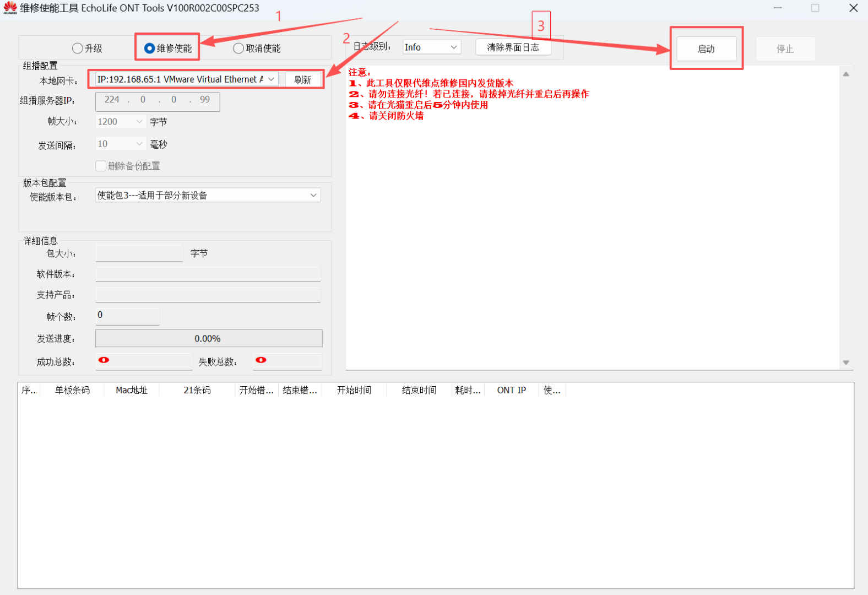Image resolution: width=868 pixels, height=595 pixels.
Task: Click the 停止 stop button
Action: [785, 48]
